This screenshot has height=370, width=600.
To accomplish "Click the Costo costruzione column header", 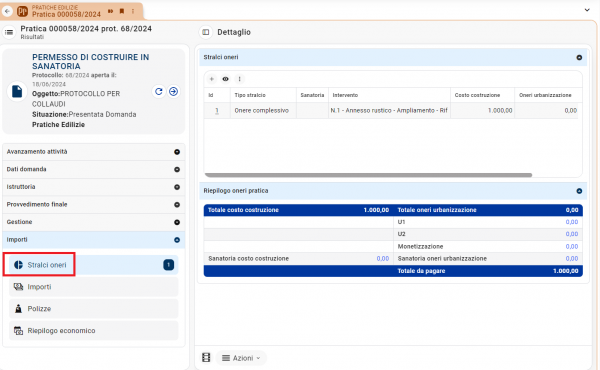I will [x=483, y=95].
